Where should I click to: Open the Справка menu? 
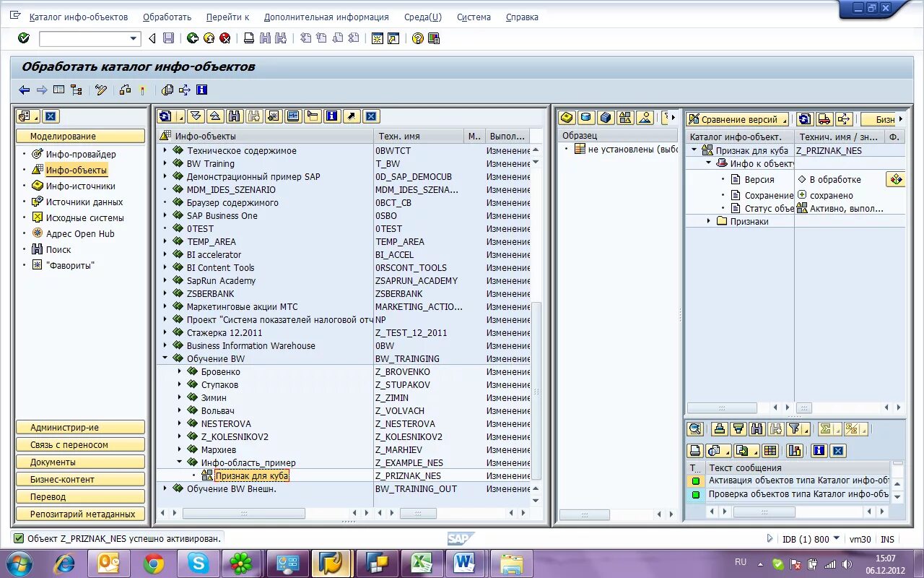tap(522, 17)
